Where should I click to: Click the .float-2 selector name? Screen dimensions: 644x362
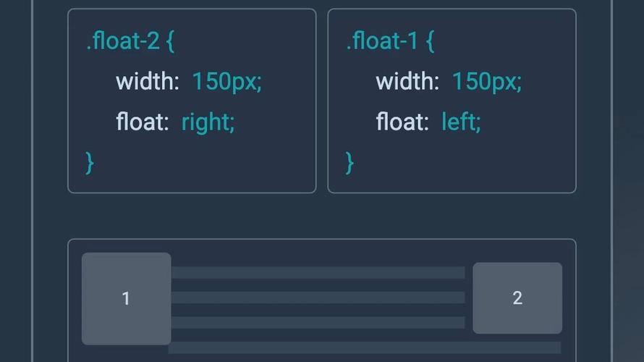tap(122, 41)
